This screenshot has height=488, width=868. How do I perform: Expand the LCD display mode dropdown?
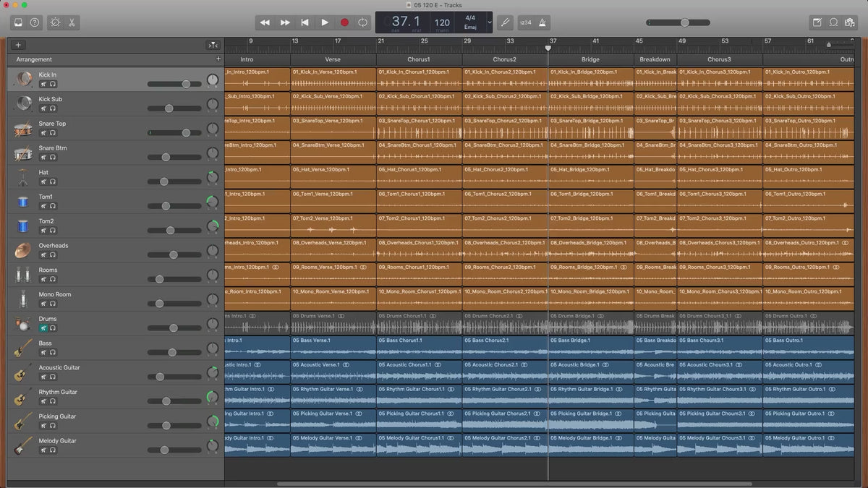coord(489,22)
